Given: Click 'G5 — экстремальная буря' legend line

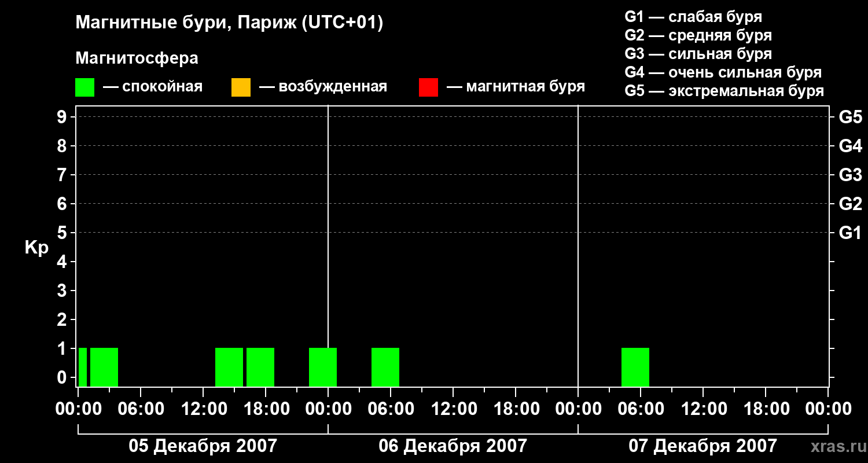Looking at the screenshot, I should click(x=724, y=91).
